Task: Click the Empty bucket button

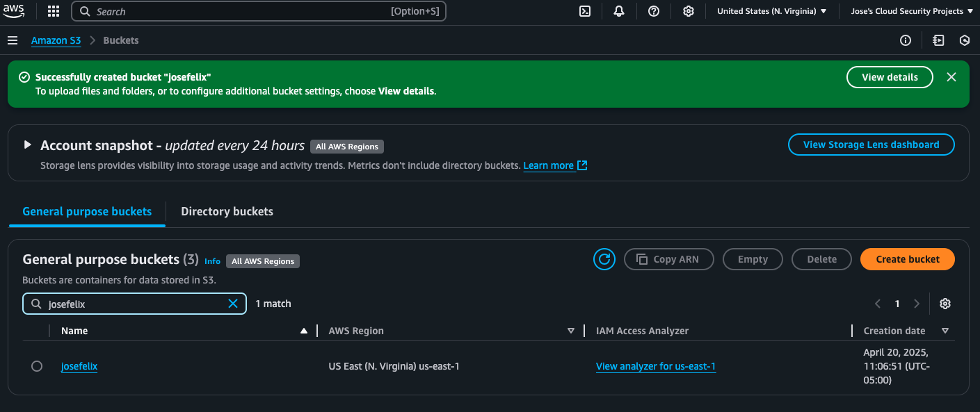Action: pos(753,259)
